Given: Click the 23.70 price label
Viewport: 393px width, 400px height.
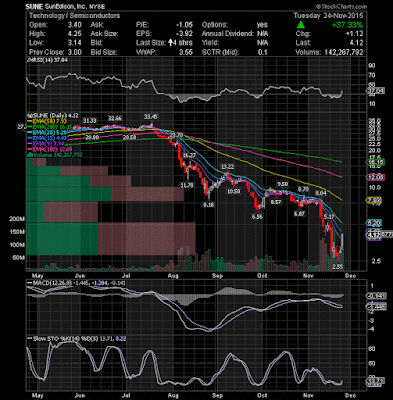Looking at the screenshot, I should [176, 135].
